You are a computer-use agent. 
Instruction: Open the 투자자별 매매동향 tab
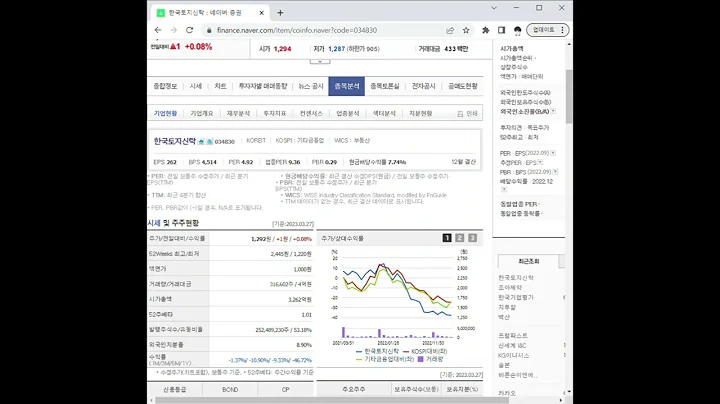click(x=263, y=86)
